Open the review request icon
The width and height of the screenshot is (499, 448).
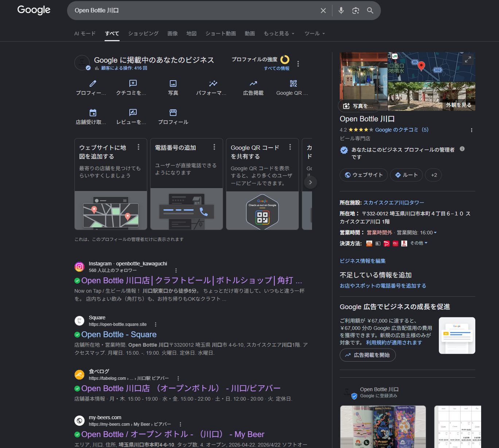pos(133,113)
